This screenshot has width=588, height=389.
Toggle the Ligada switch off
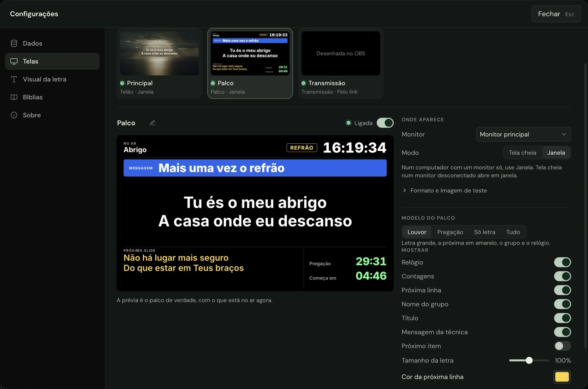385,123
